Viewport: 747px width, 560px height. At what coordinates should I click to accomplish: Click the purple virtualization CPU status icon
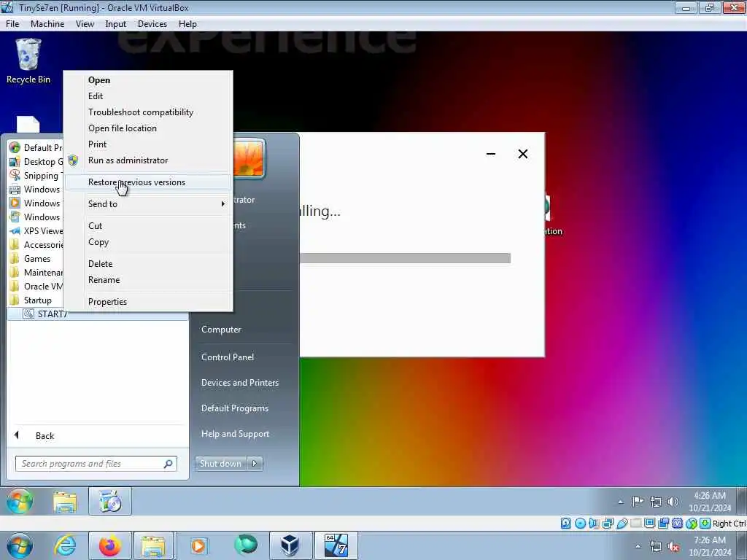677,524
